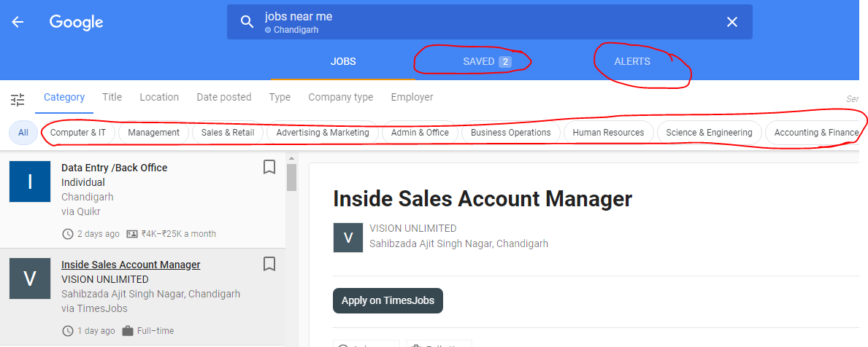This screenshot has width=868, height=347.
Task: Expand the Company type filter
Action: point(340,97)
